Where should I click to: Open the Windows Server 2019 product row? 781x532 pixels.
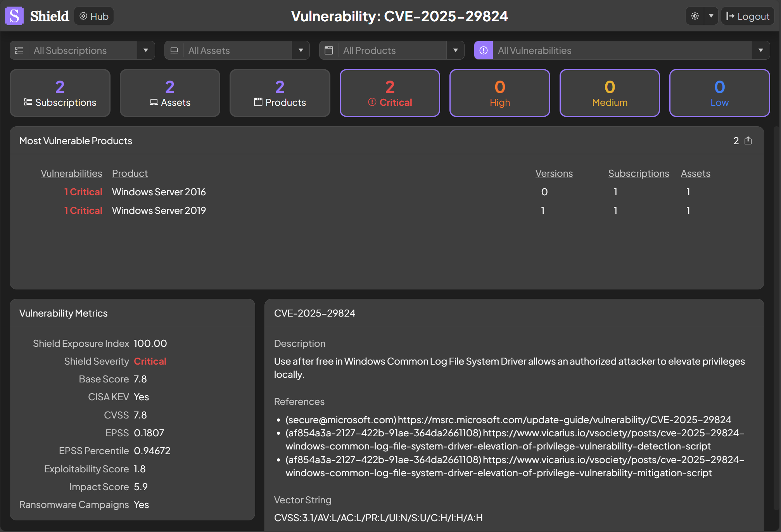(387, 210)
